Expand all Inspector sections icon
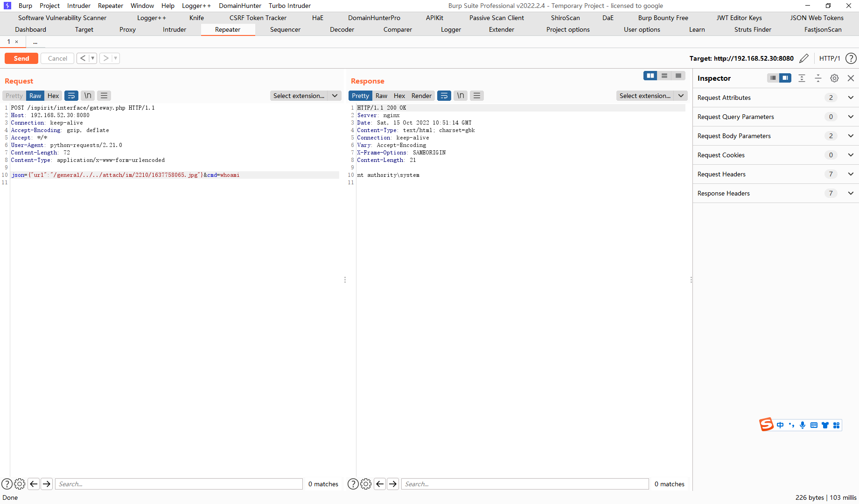The width and height of the screenshot is (859, 504). [802, 78]
